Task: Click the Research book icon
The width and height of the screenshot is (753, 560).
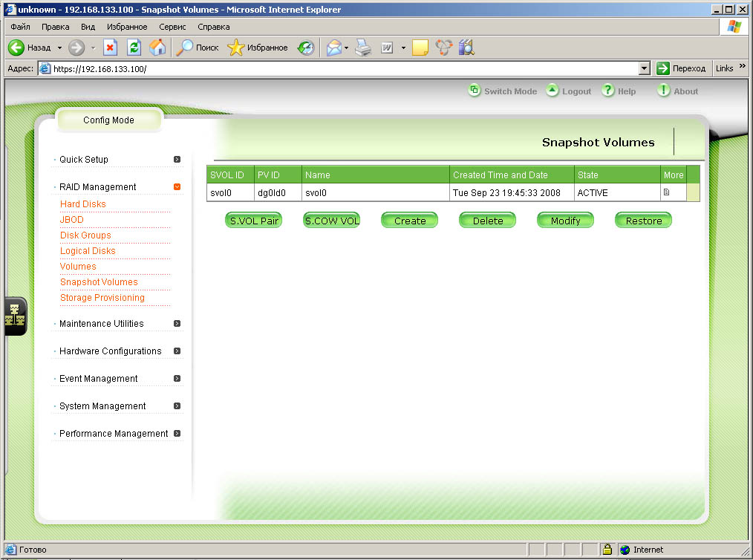Action: (x=466, y=48)
